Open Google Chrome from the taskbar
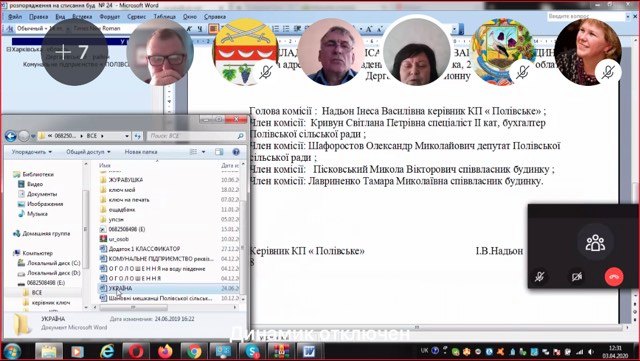The height and width of the screenshot is (361, 640). [x=194, y=351]
